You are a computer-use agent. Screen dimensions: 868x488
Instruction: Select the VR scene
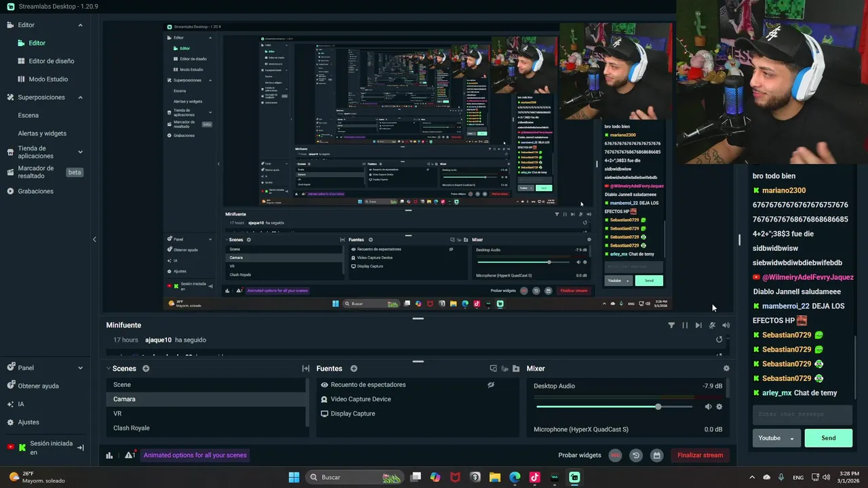point(205,413)
